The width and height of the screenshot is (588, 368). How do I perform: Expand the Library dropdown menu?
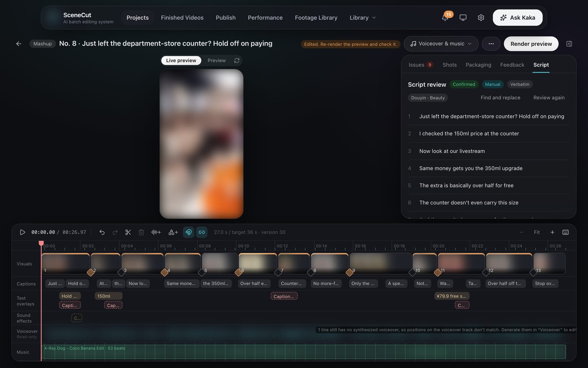tap(363, 18)
